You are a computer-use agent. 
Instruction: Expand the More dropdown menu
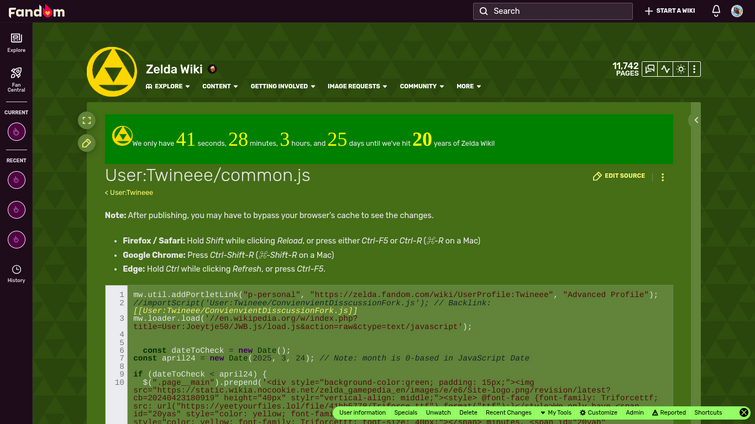tap(469, 86)
